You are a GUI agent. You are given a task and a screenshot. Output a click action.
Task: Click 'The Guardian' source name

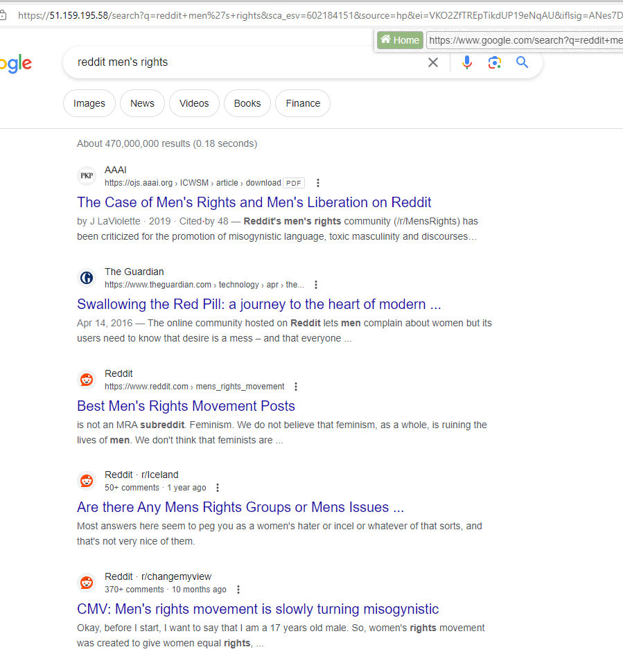click(x=134, y=272)
